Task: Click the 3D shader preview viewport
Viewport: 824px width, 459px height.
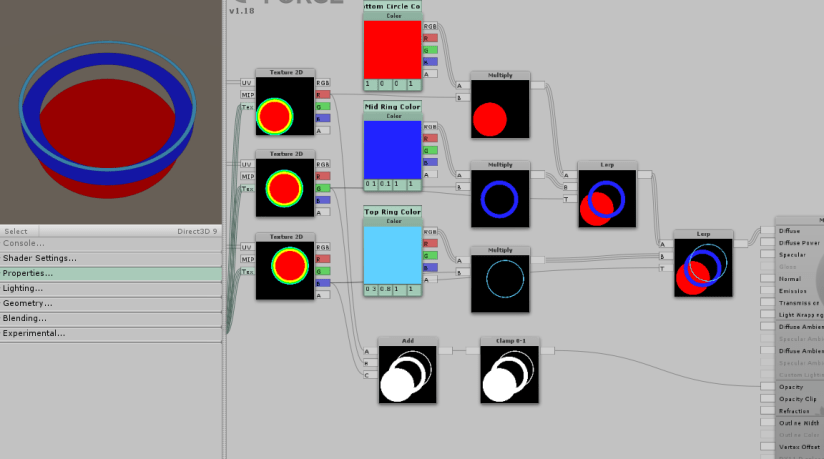Action: tap(110, 110)
